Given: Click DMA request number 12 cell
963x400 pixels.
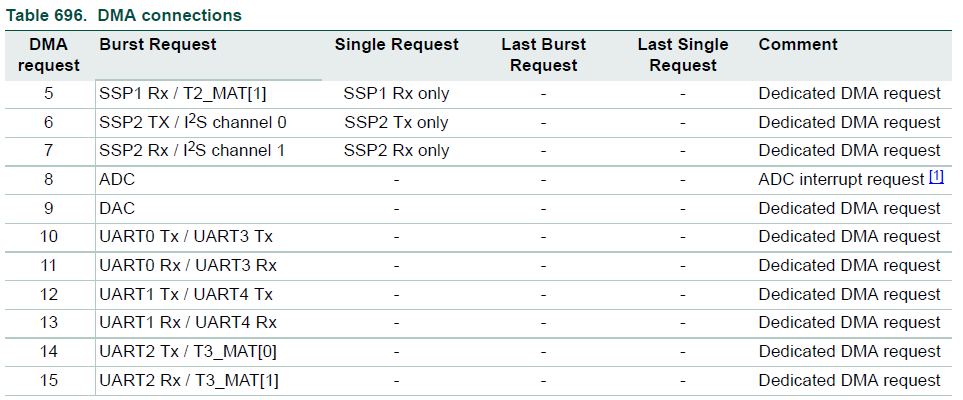Looking at the screenshot, I should pos(49,295).
